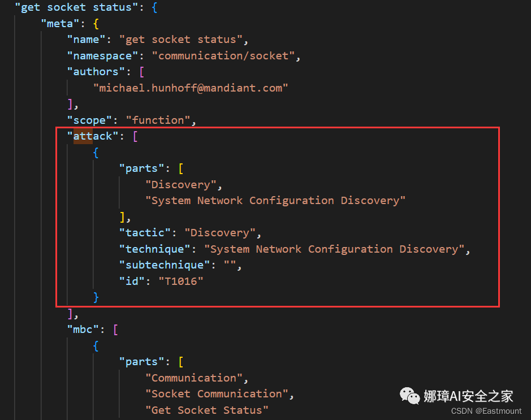Click the "mbc" key
531x420 pixels.
[83, 330]
